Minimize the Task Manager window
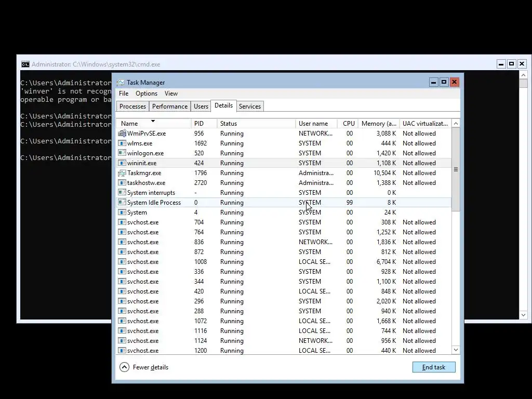 [x=434, y=82]
